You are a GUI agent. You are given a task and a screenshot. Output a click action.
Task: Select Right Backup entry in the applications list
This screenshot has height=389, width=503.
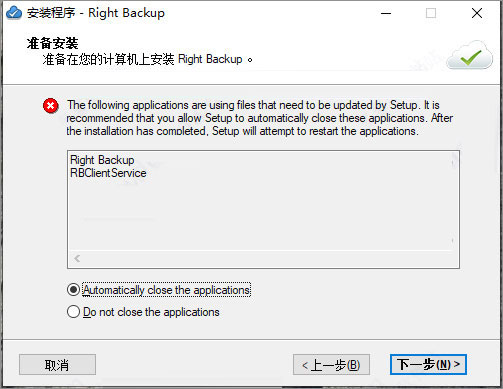102,160
